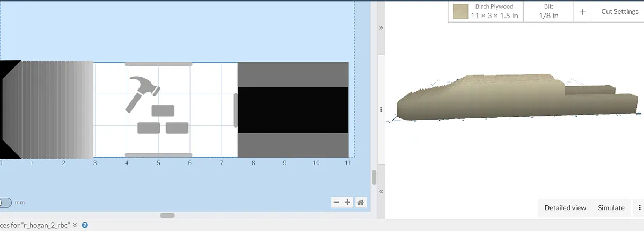Open the Bit 1/8 in selector
The width and height of the screenshot is (644, 231).
548,11
